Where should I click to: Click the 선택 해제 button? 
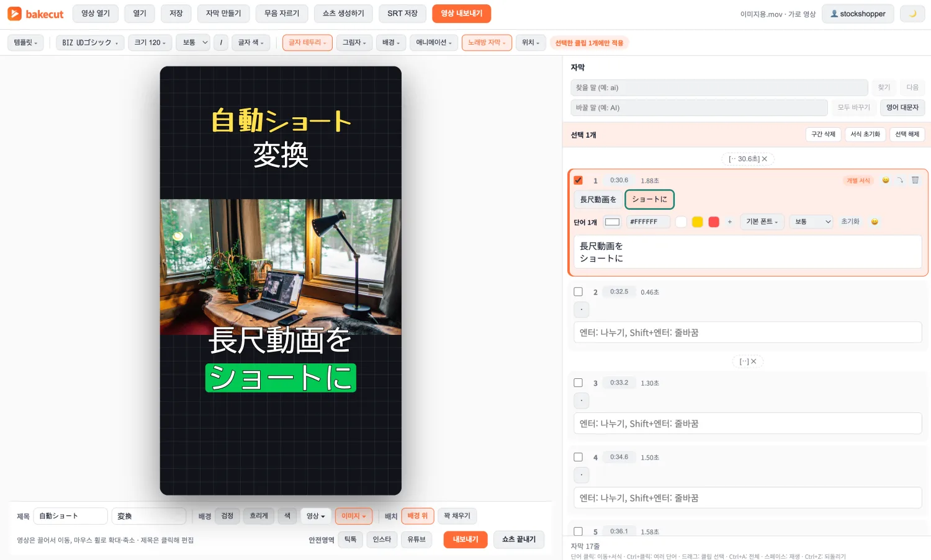pos(907,135)
